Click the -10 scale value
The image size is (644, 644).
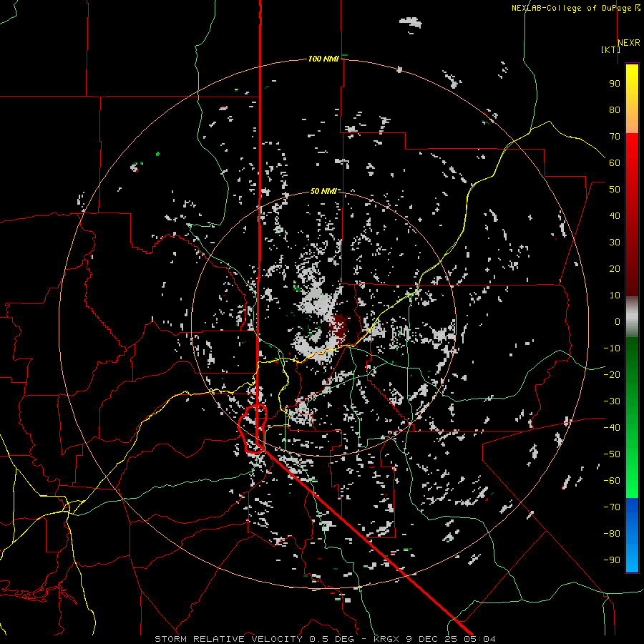pyautogui.click(x=612, y=348)
